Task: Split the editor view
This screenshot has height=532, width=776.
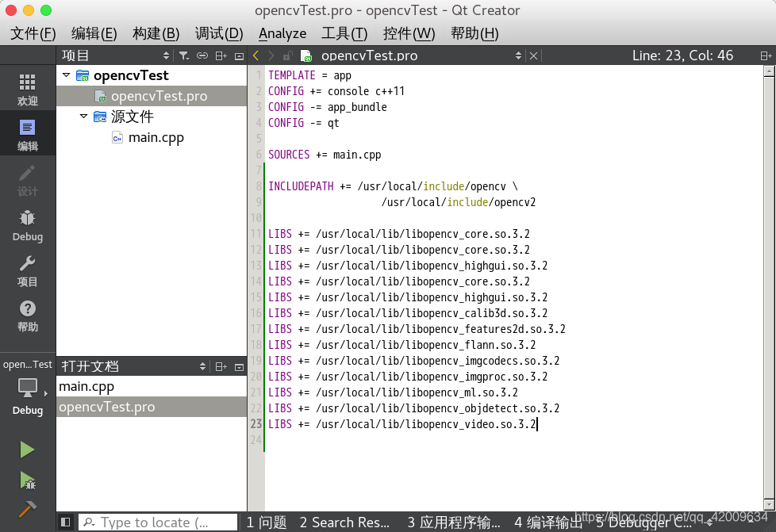Action: coord(766,55)
